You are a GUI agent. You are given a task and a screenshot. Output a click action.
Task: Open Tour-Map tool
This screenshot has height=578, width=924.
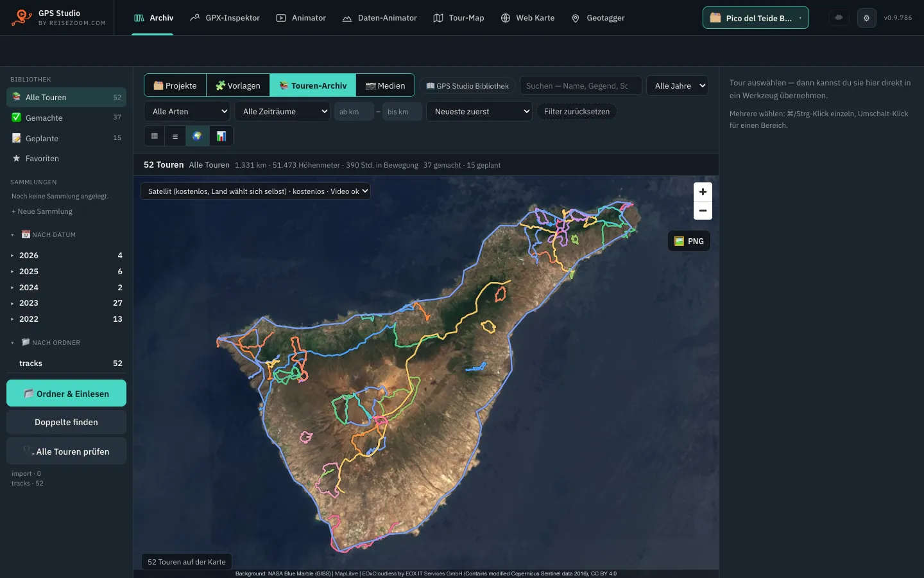(x=459, y=18)
